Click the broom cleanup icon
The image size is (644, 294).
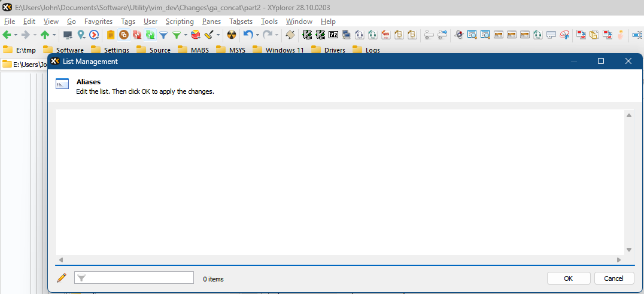click(209, 35)
